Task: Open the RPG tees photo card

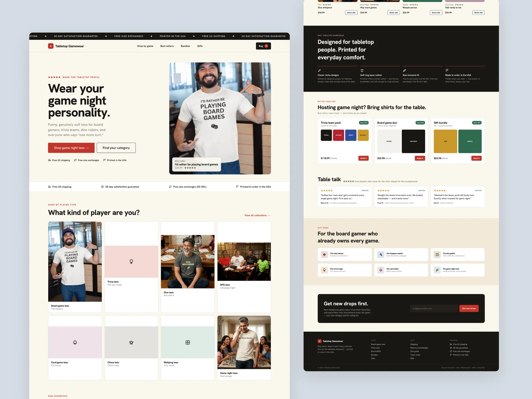Action: coord(244,267)
